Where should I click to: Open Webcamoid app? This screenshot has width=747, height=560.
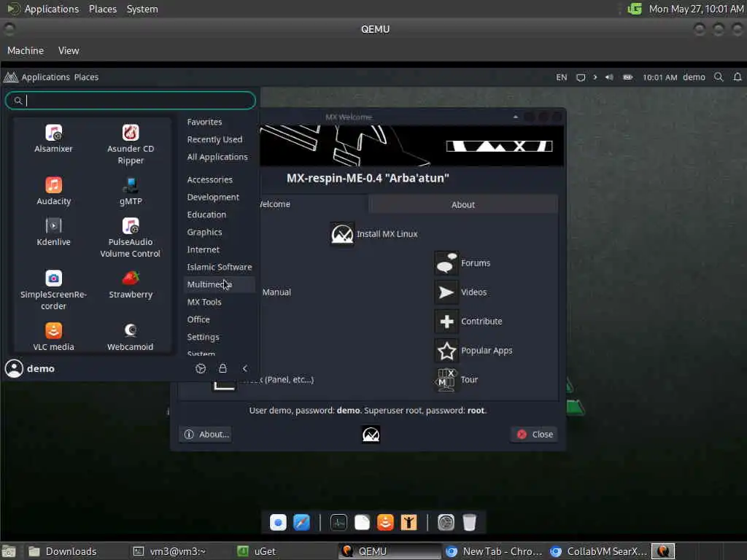click(x=131, y=337)
